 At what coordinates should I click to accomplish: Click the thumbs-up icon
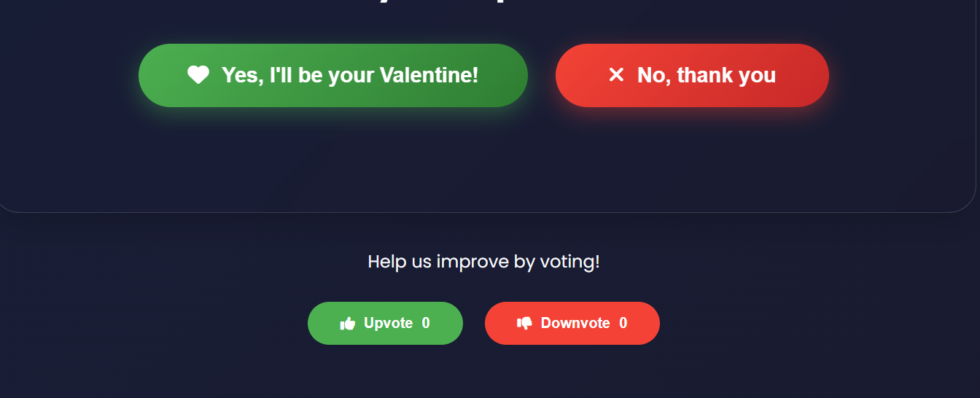pos(348,323)
